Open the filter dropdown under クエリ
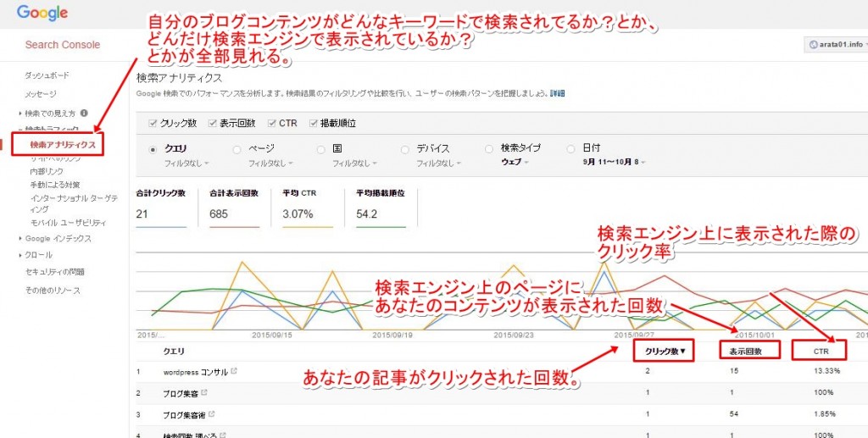The height and width of the screenshot is (438, 868). (x=186, y=164)
